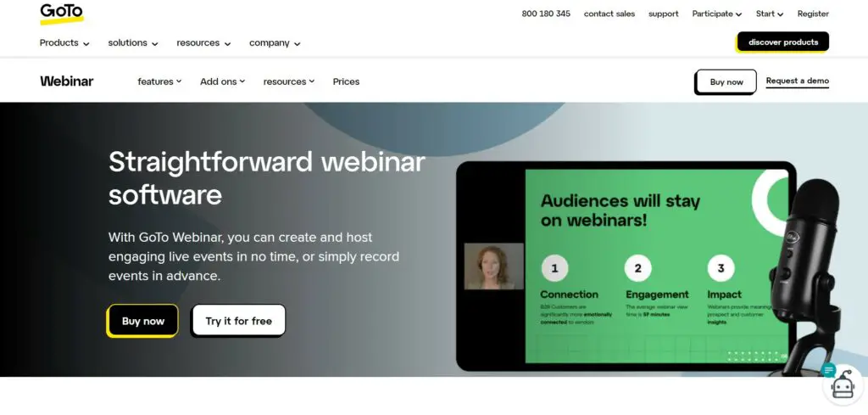Viewport: 868px width, 415px height.
Task: Expand the Webinar bar resources menu
Action: (289, 81)
